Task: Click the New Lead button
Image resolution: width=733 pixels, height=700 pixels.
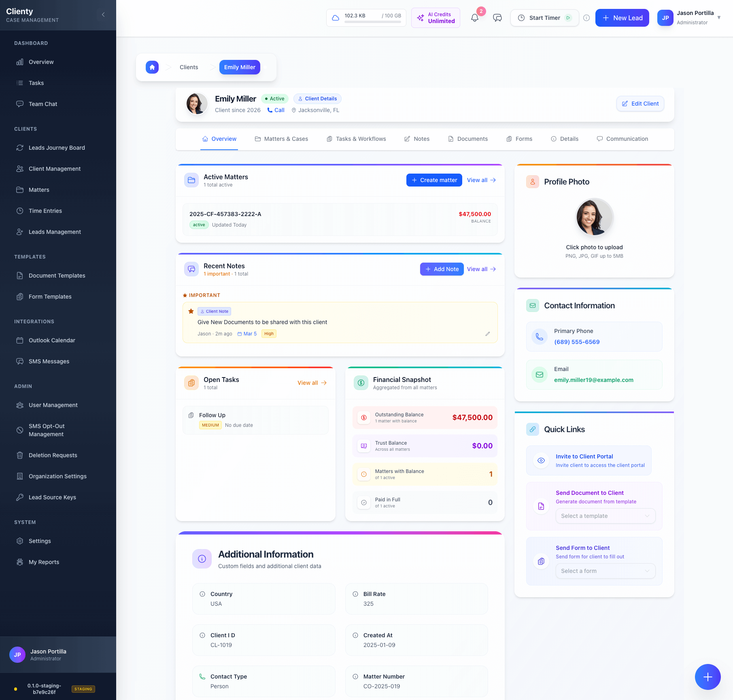Action: (x=622, y=17)
